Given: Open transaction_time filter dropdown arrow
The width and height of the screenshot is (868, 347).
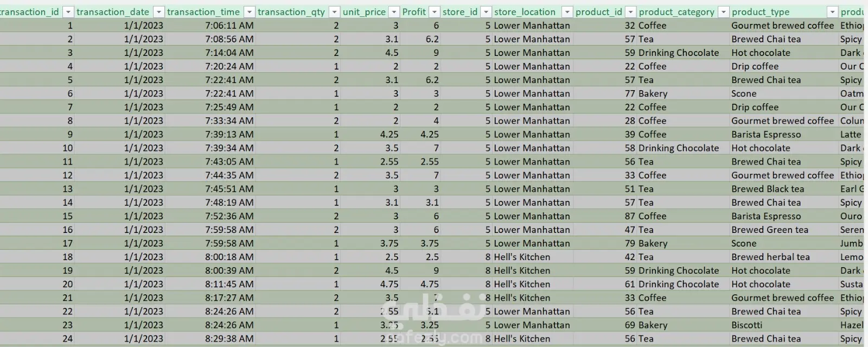Looking at the screenshot, I should tap(249, 12).
